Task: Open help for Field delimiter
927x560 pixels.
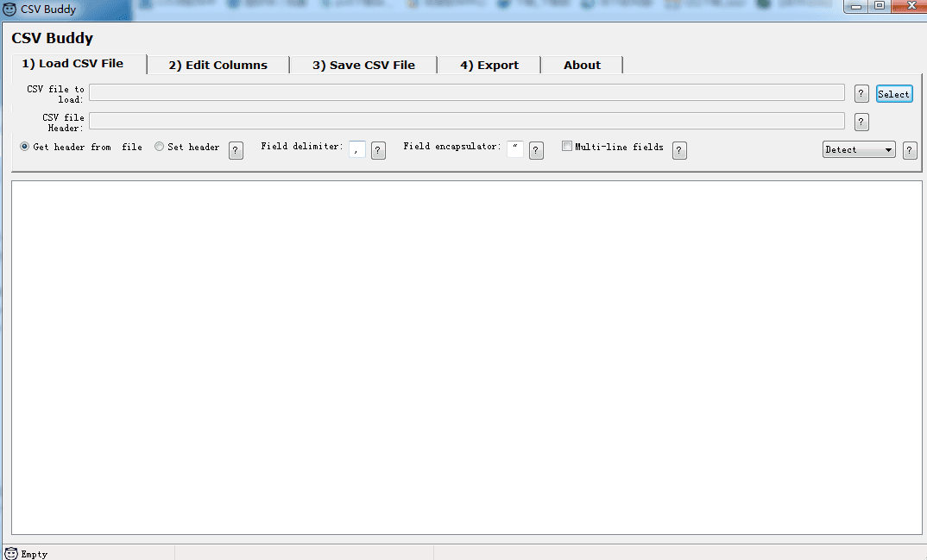Action: pyautogui.click(x=378, y=150)
